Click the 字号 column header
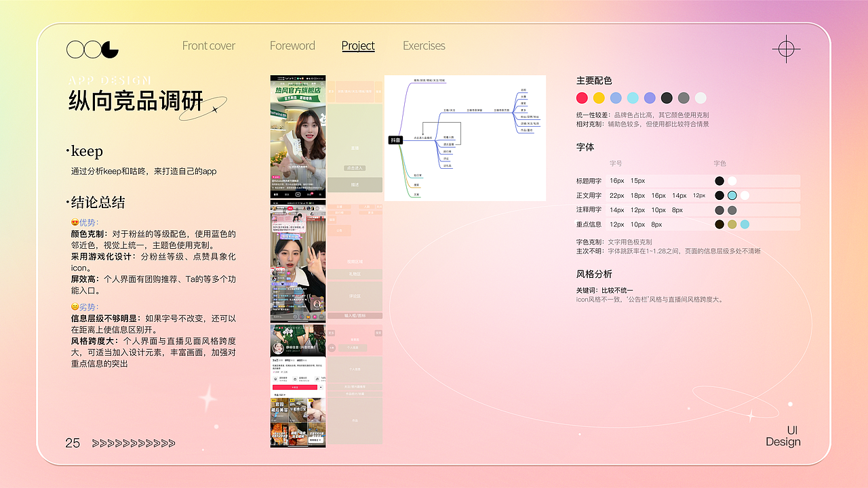 (x=616, y=163)
